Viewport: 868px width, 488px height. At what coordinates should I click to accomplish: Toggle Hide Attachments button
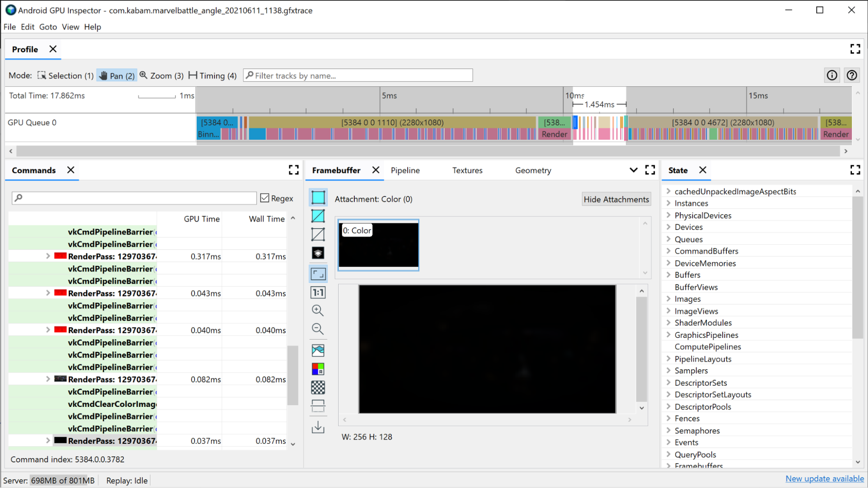click(x=617, y=199)
